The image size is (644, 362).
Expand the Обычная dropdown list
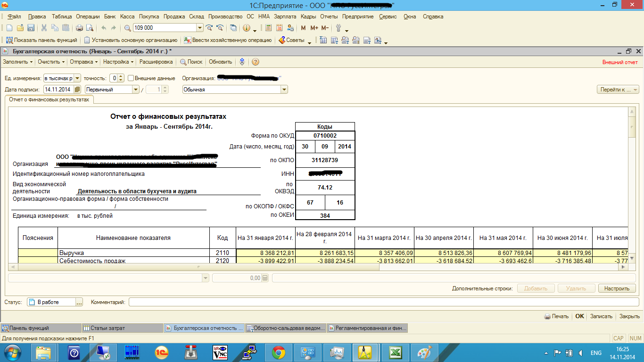pos(284,90)
